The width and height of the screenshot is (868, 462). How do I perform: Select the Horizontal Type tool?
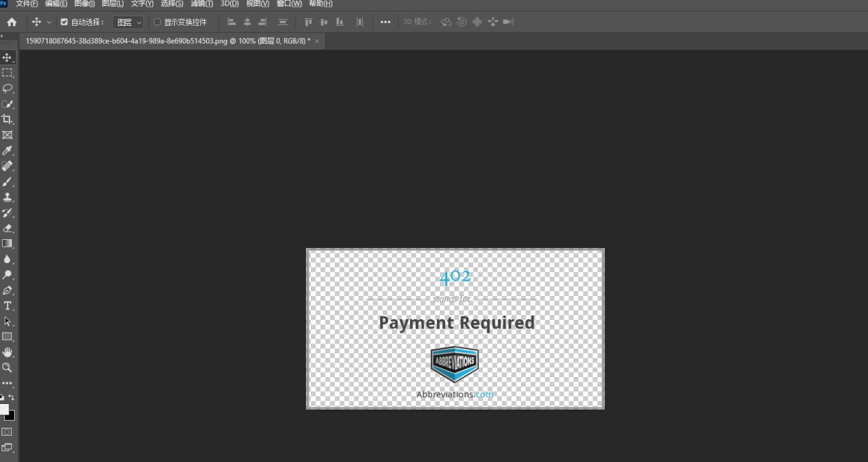(7, 306)
